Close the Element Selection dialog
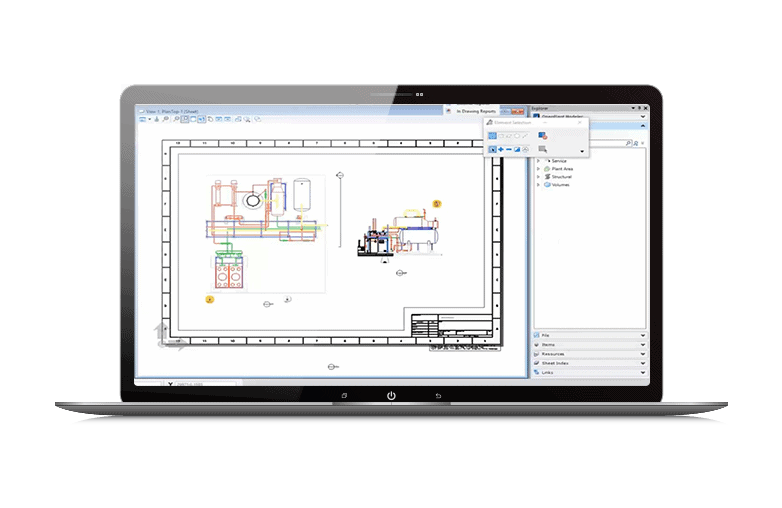Screen dimensions: 782x508 tap(581, 122)
